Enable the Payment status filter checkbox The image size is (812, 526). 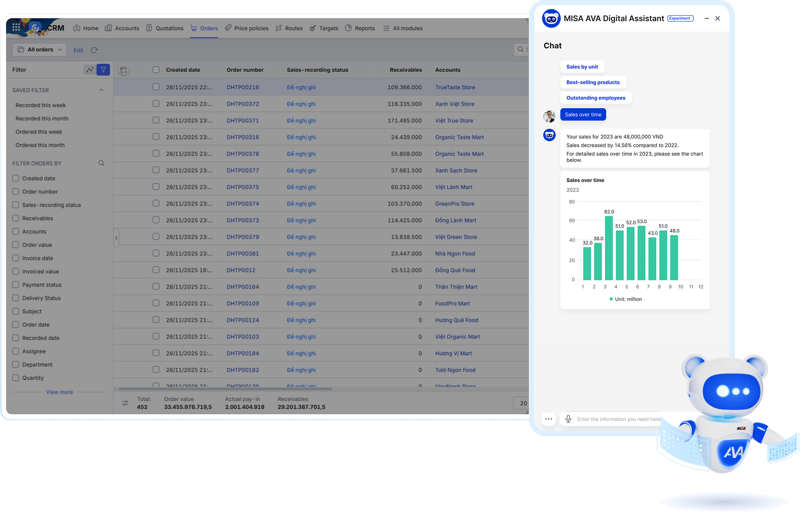point(16,285)
